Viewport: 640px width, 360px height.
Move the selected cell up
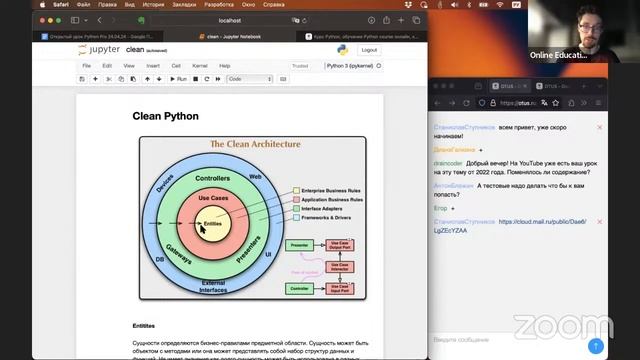tap(147, 79)
